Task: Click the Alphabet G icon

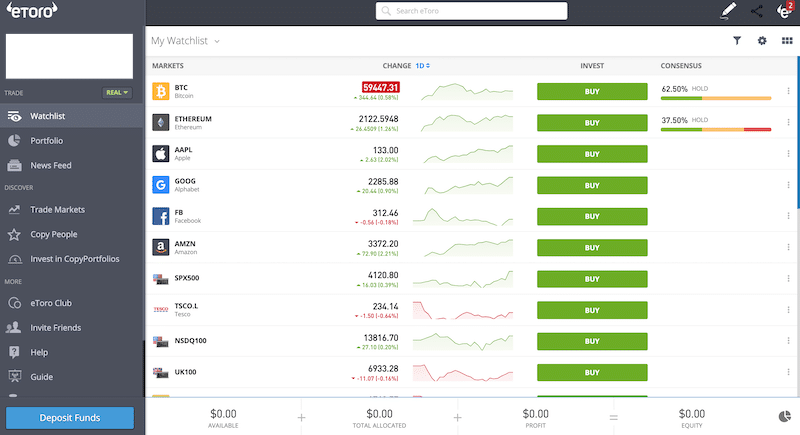Action: coord(161,185)
